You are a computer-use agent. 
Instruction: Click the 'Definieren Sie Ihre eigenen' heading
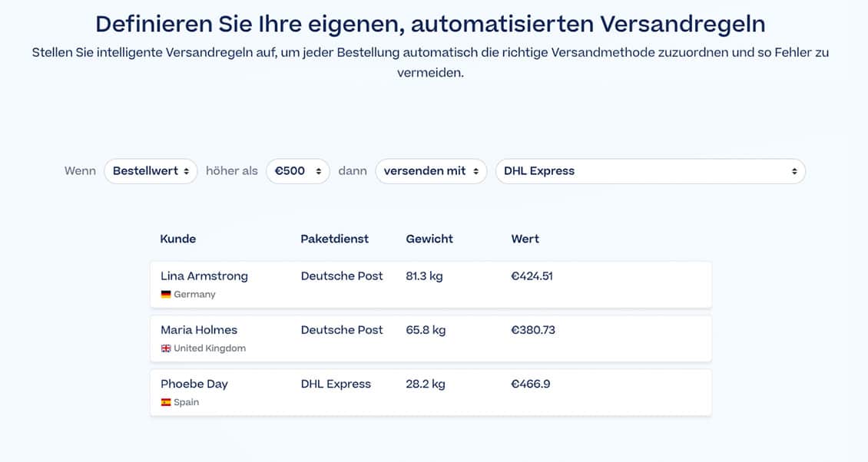click(x=430, y=24)
